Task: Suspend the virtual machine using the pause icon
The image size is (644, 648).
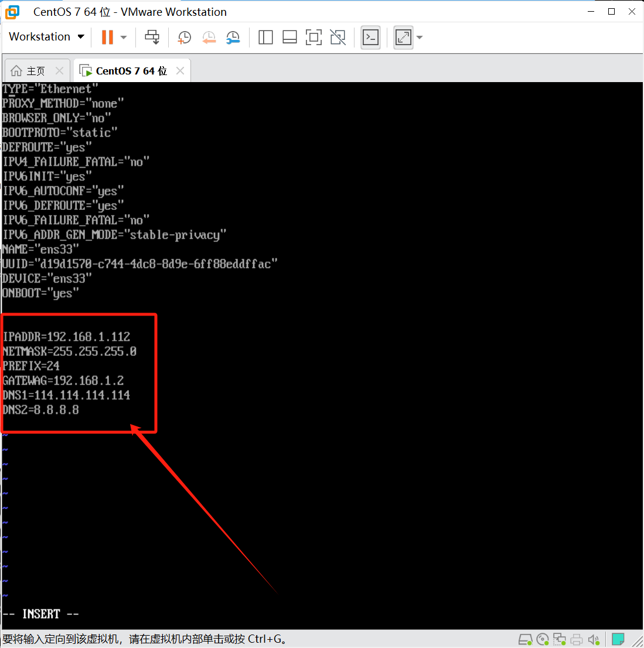Action: [x=108, y=37]
